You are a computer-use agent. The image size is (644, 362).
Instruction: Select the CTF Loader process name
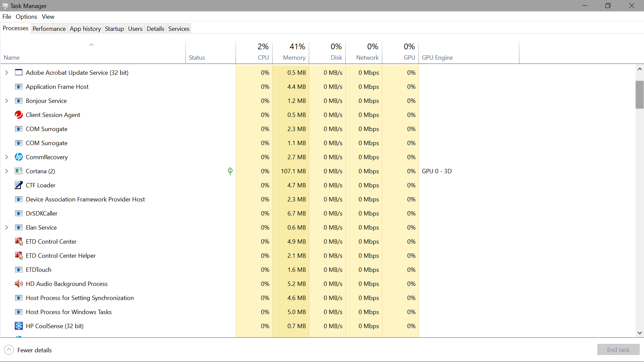click(41, 185)
